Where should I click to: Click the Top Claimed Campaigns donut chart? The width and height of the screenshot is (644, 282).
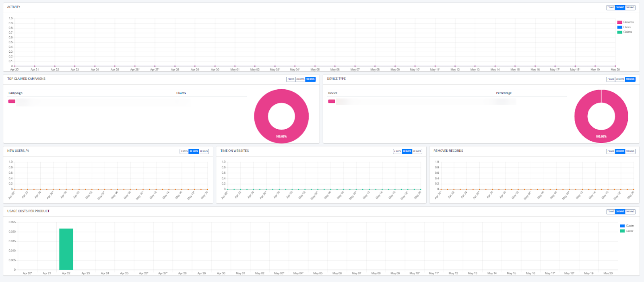pos(281,116)
